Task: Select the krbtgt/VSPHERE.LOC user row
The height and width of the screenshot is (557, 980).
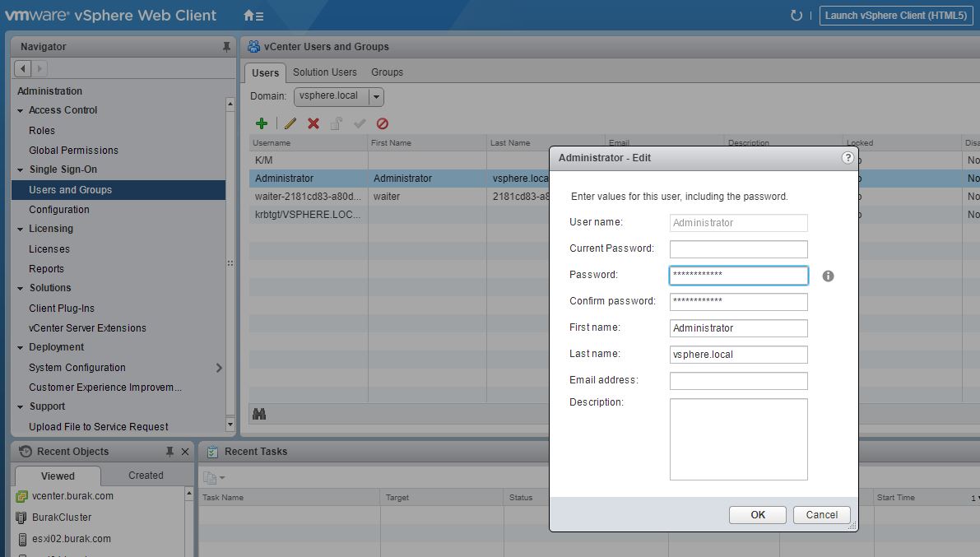Action: 399,215
